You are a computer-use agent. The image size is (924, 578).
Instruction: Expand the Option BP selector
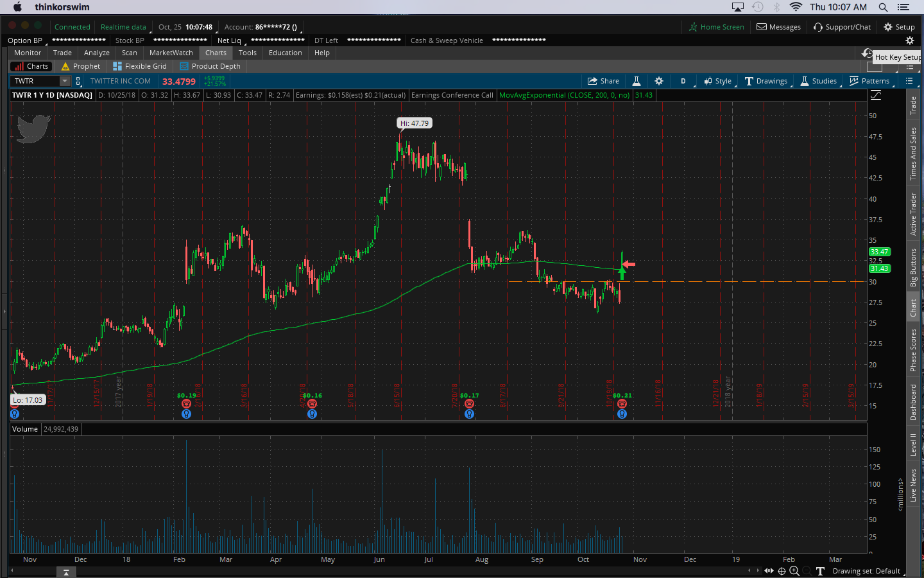click(x=26, y=40)
